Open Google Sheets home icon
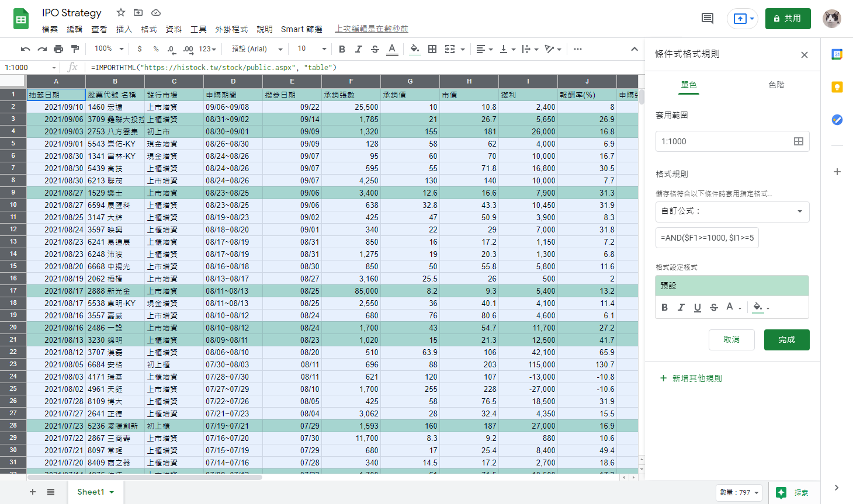The width and height of the screenshot is (853, 504). pos(21,19)
